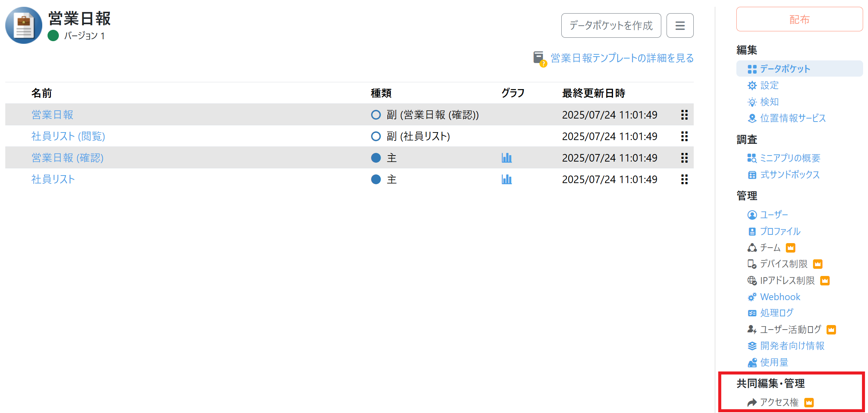
Task: Open the 設定 gear icon in sidebar
Action: [752, 85]
